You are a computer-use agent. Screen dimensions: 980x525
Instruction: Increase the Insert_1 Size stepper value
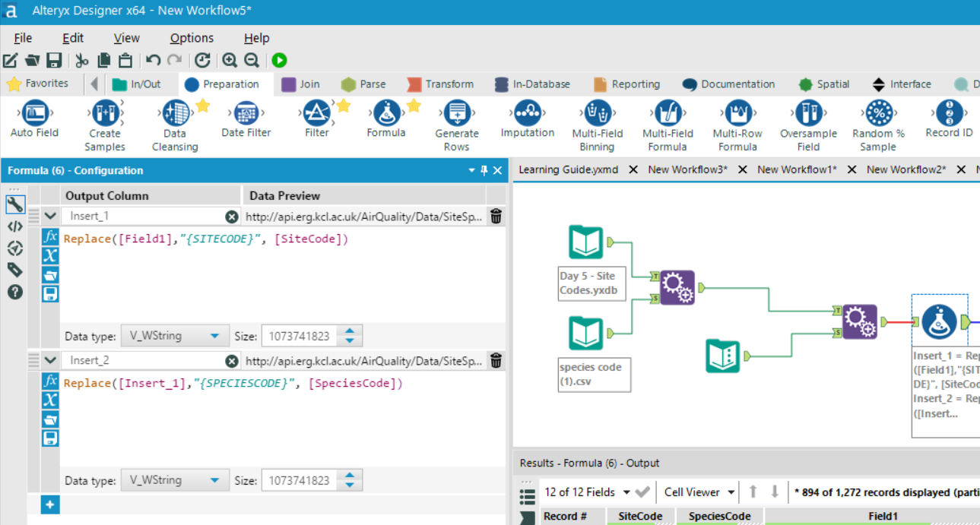[350, 331]
